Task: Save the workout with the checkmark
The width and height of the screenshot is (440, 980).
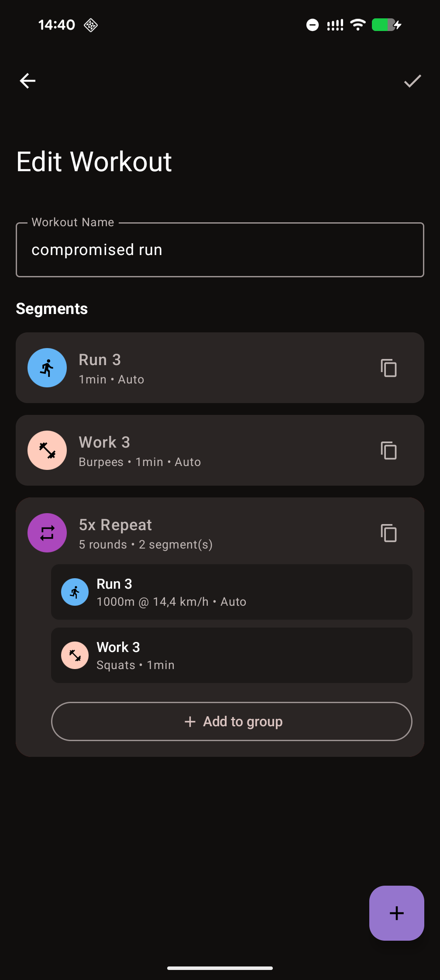Action: pyautogui.click(x=412, y=80)
